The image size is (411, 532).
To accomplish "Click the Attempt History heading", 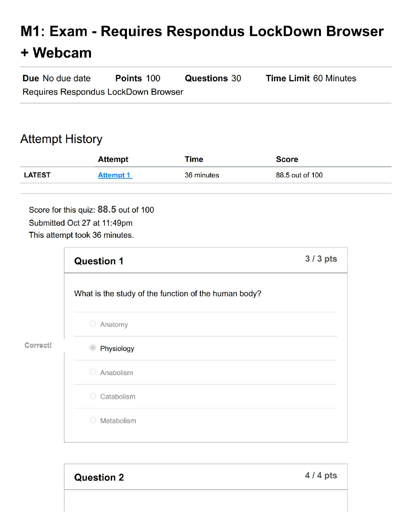I will (61, 139).
